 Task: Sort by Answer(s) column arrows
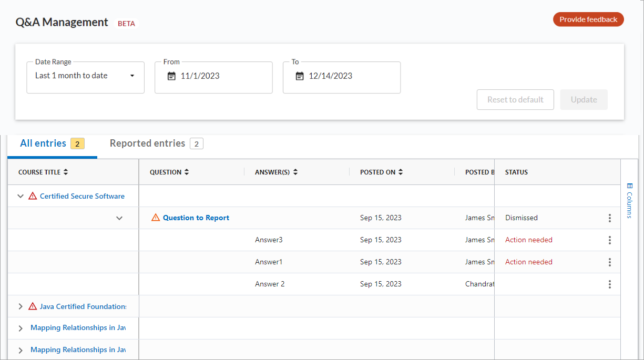pyautogui.click(x=295, y=172)
